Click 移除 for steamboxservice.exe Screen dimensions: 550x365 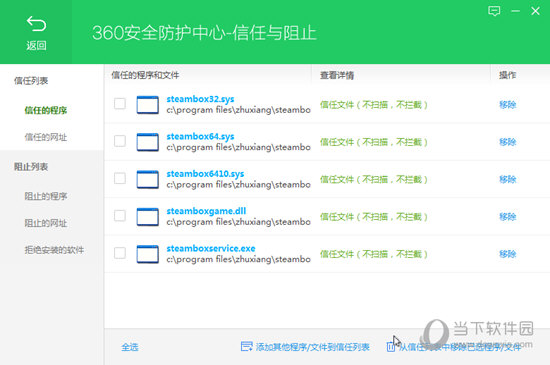[x=508, y=254]
